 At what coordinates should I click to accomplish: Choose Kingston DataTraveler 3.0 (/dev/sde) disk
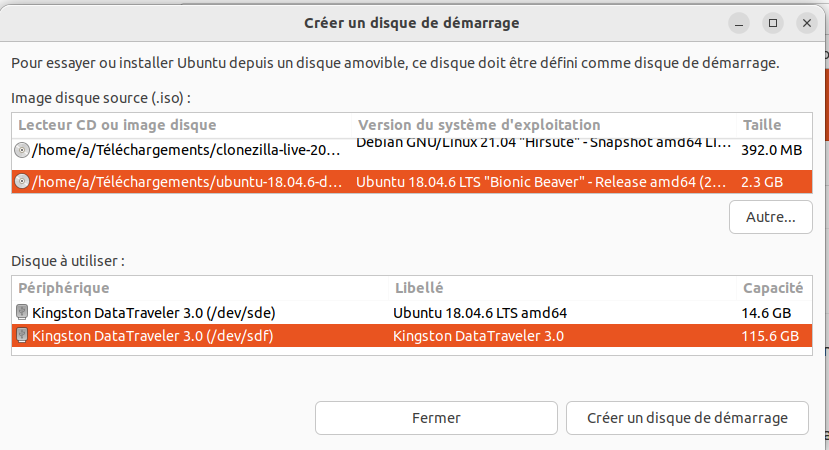[412, 313]
